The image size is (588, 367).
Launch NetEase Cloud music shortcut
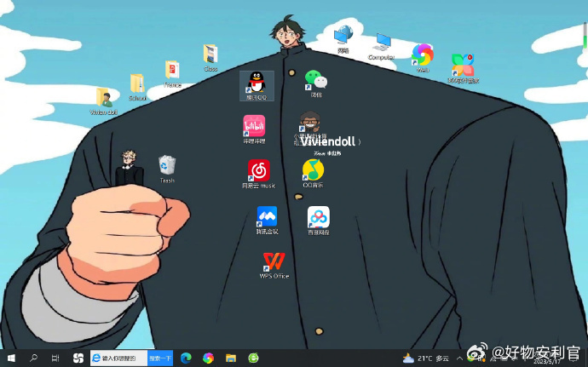point(258,172)
